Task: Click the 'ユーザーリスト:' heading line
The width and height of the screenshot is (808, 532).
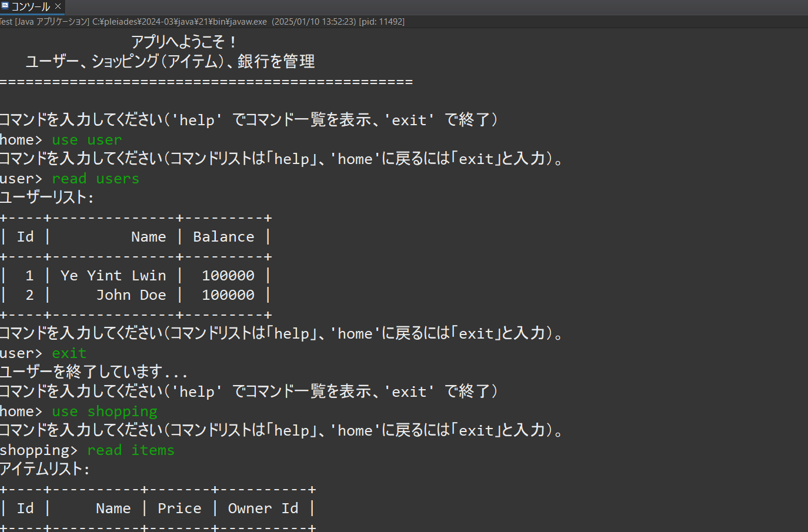Action: point(47,198)
